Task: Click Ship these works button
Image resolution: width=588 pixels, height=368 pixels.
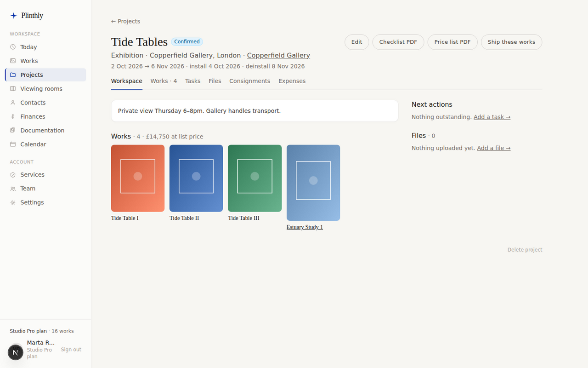Action: [511, 42]
